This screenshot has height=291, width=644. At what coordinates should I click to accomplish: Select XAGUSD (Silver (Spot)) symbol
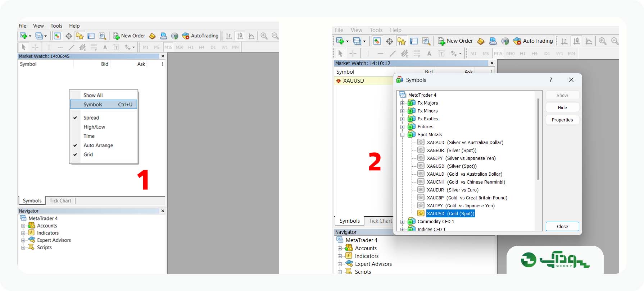[x=452, y=166]
